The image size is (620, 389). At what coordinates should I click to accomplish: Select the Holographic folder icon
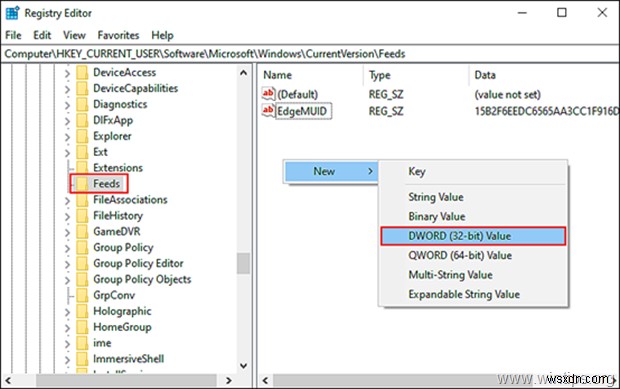[x=82, y=311]
